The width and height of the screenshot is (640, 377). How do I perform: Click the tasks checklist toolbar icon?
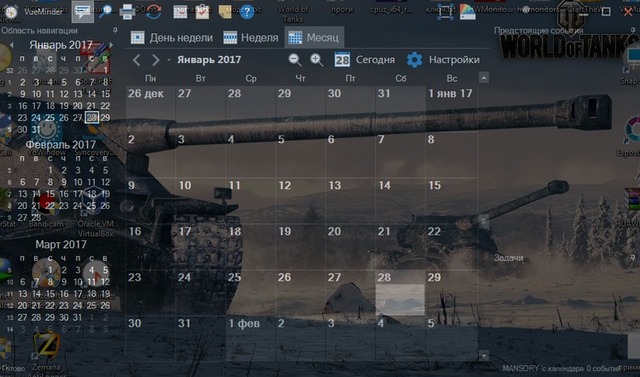tap(202, 11)
